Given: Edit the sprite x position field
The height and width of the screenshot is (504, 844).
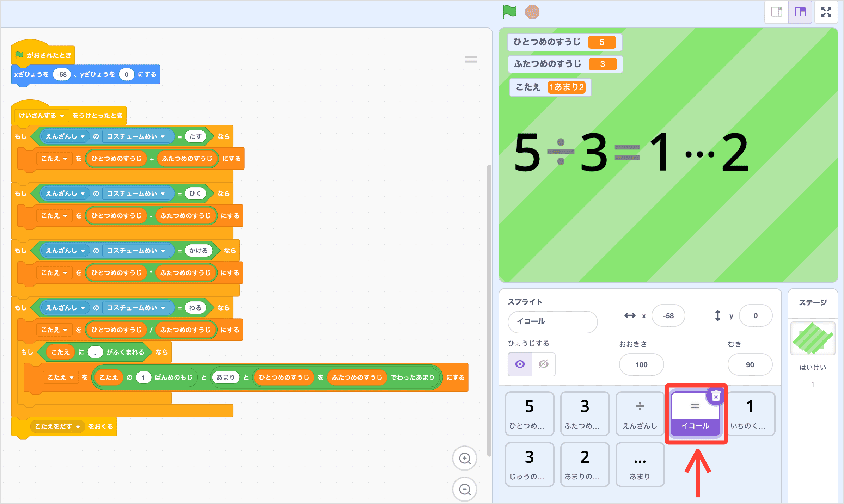Looking at the screenshot, I should [x=668, y=316].
